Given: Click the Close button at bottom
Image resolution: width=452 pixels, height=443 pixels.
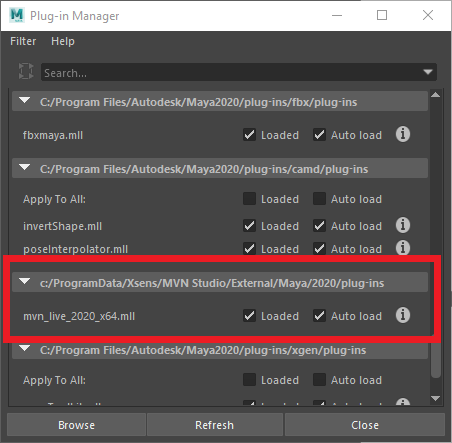Looking at the screenshot, I should coord(365,425).
